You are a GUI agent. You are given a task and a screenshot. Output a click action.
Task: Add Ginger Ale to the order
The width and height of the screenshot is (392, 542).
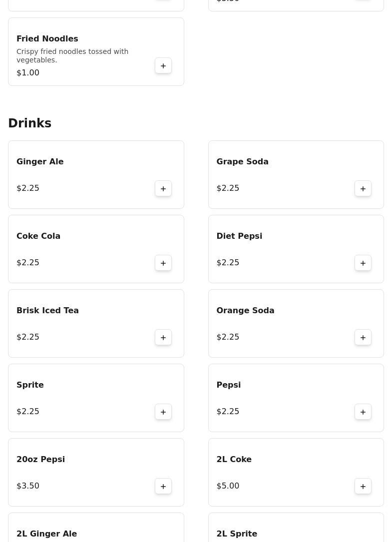[163, 188]
